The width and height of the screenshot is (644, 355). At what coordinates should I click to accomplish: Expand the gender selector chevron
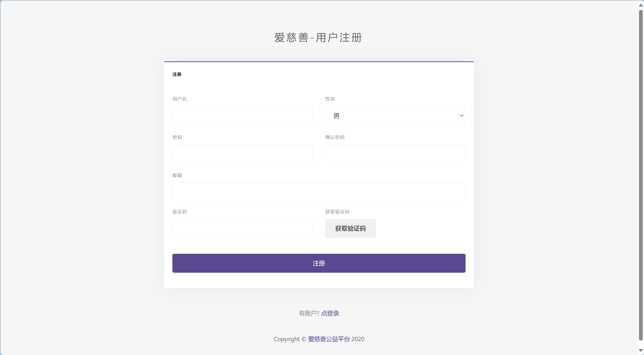[x=462, y=116]
